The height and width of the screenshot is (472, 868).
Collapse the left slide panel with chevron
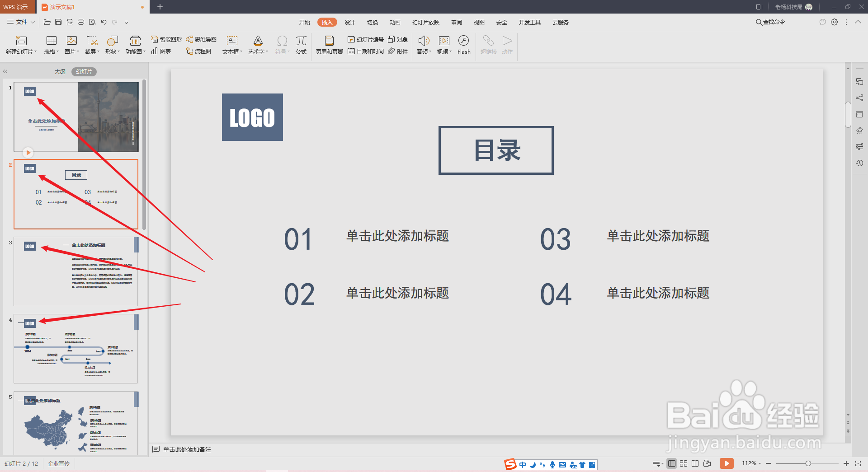point(5,71)
